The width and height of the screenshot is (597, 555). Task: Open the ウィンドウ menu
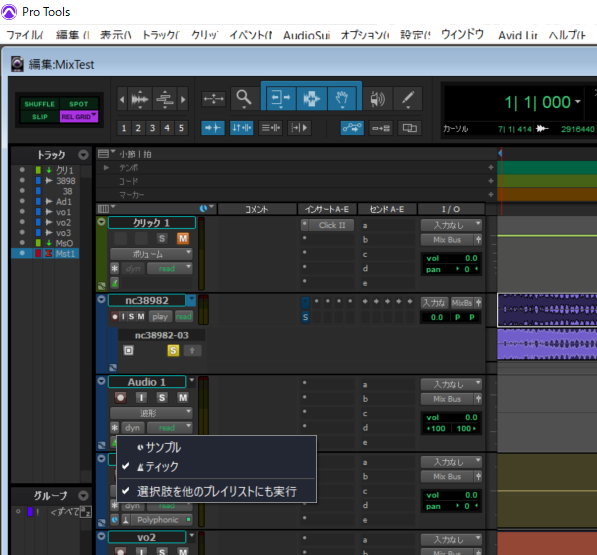click(462, 35)
